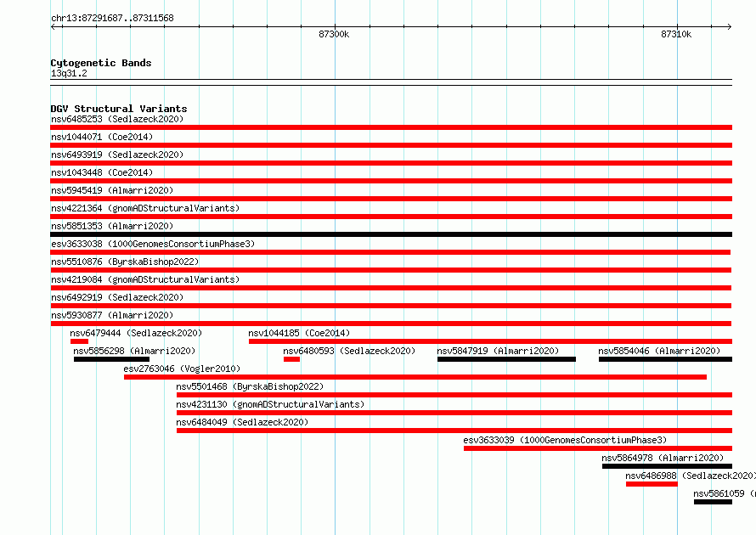
Task: Select nsv5945419 (Almarri2020) variant label
Action: click(x=112, y=190)
